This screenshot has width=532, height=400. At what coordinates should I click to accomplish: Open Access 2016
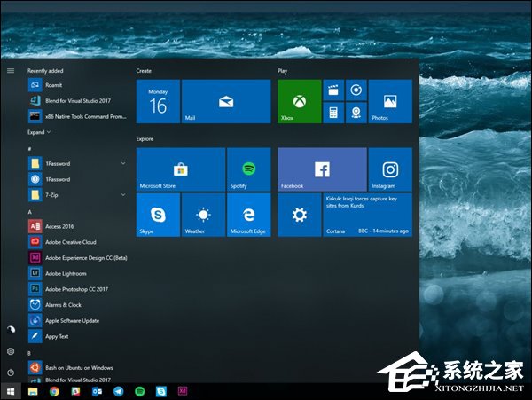point(77,226)
